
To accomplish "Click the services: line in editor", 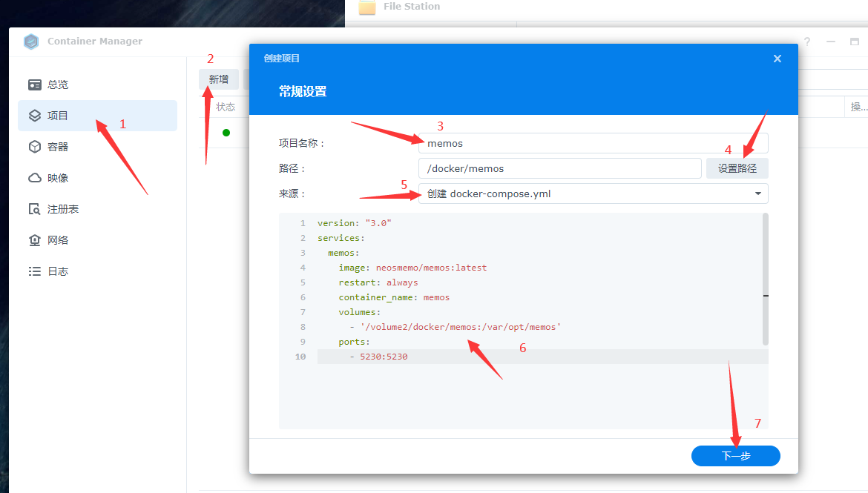I will click(x=341, y=238).
